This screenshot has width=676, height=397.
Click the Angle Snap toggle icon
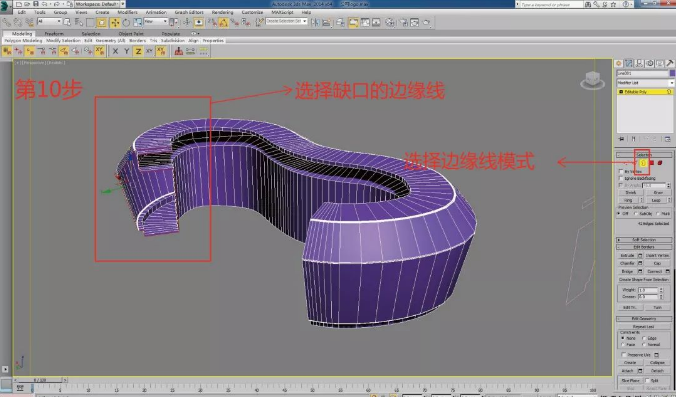pos(223,22)
